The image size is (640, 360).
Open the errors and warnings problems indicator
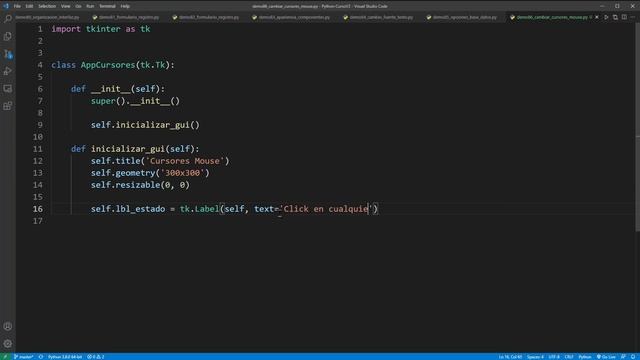pyautogui.click(x=96, y=357)
